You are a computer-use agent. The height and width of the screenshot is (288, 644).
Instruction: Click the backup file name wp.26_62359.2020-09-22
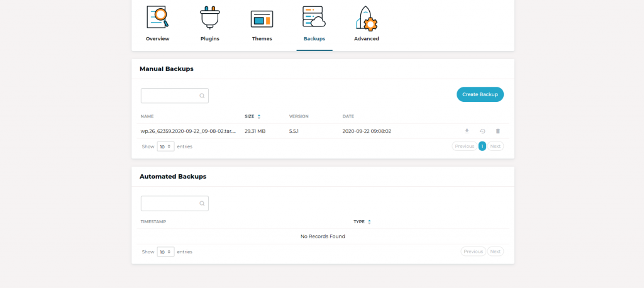tap(188, 131)
